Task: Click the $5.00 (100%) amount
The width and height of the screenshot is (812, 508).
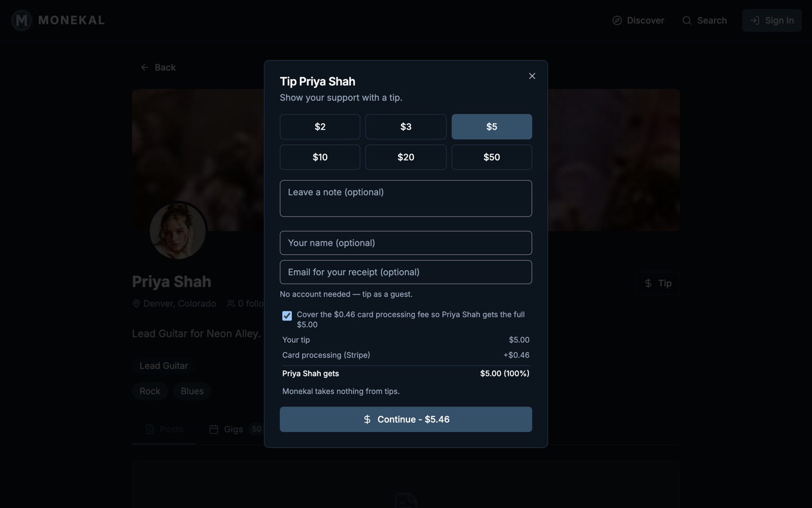Action: coord(504,373)
